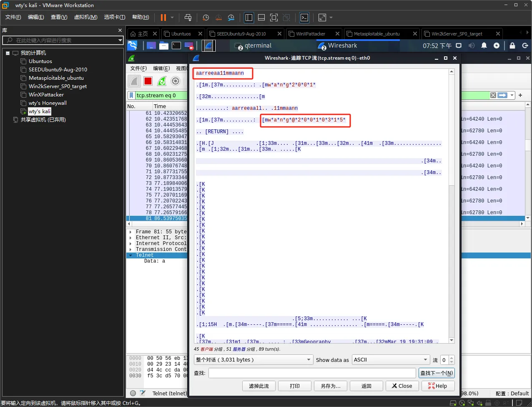Switch to the SEEDUbuntu9-Aug-2010 tab
This screenshot has height=407, width=532.
pos(245,34)
